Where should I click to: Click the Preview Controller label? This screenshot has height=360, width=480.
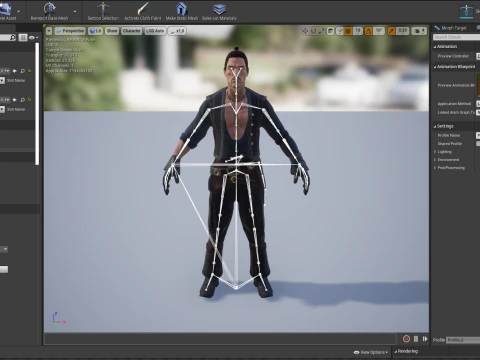pyautogui.click(x=453, y=56)
